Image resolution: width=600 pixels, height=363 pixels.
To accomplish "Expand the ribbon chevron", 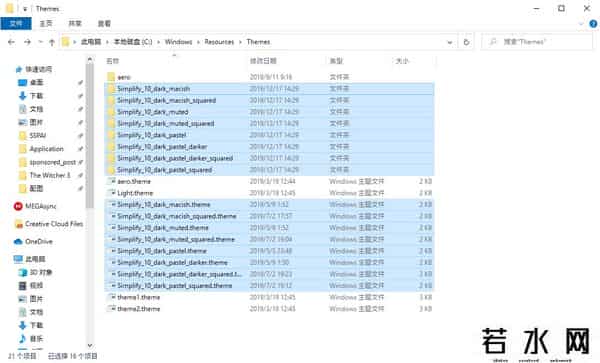I will 581,24.
